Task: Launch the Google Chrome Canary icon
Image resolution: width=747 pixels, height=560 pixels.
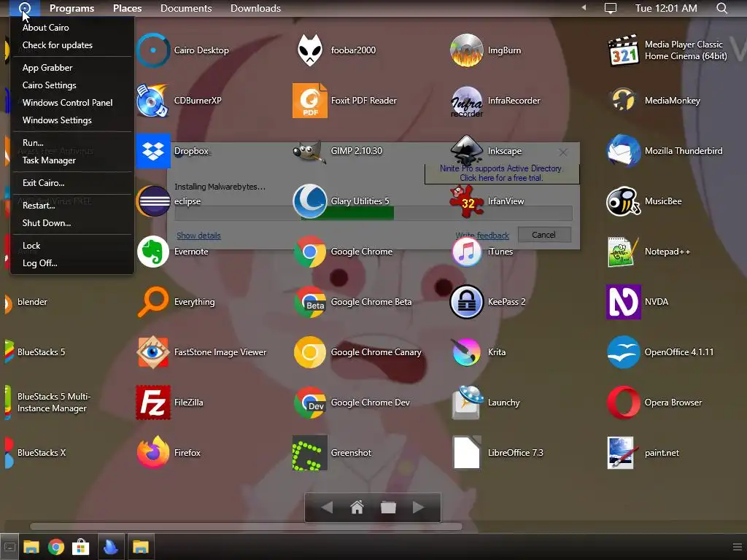Action: (309, 352)
